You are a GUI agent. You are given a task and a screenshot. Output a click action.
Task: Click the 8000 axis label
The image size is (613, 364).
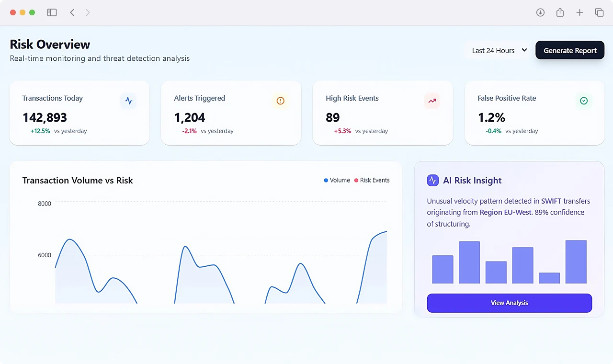tap(45, 204)
